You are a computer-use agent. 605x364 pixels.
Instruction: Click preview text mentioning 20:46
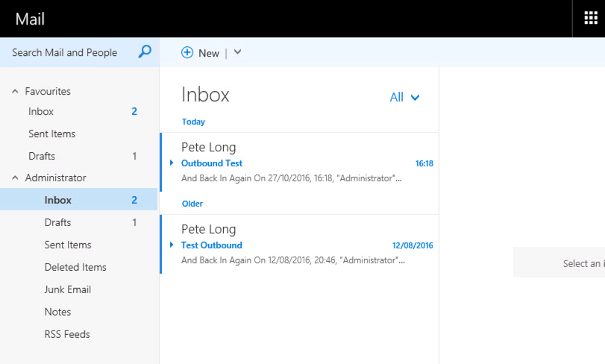293,260
